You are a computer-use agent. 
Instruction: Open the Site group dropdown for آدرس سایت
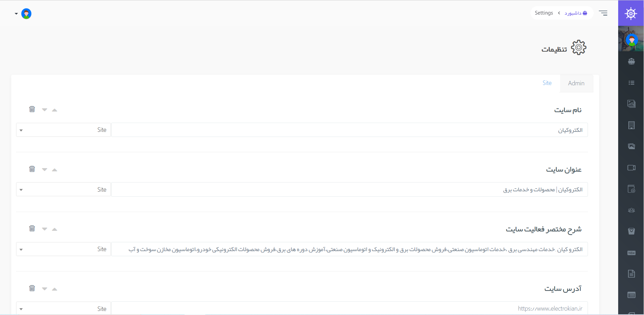(x=64, y=309)
